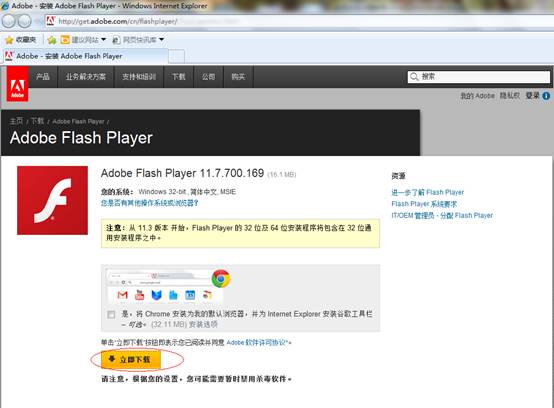Go to 主页 in the breadcrumb
Viewport: 554px width, 408px height.
(x=16, y=121)
